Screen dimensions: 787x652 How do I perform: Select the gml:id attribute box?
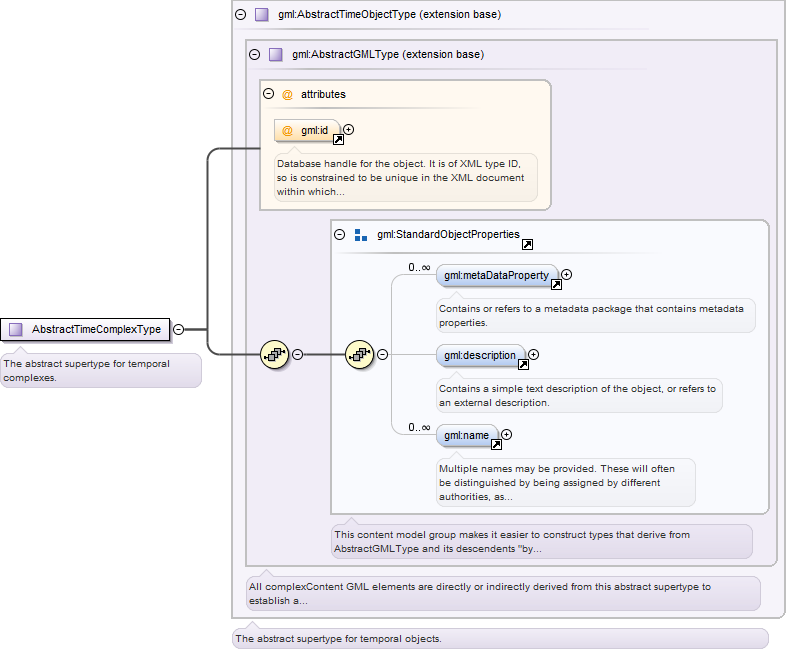[x=307, y=131]
